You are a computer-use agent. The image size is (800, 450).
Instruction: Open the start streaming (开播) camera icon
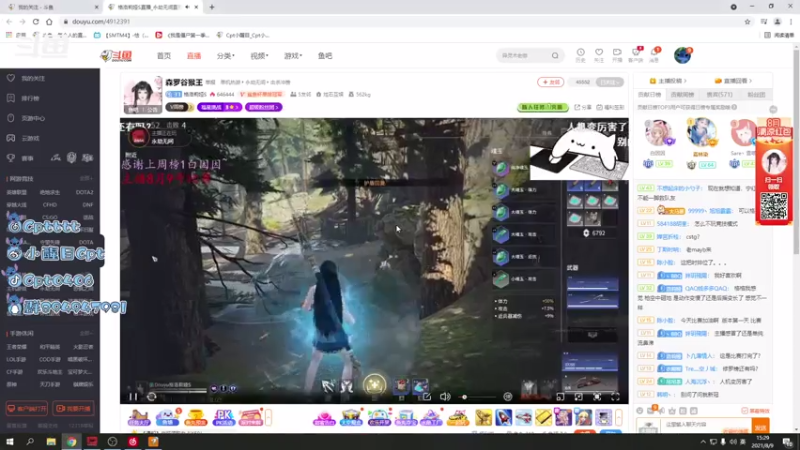tap(617, 55)
